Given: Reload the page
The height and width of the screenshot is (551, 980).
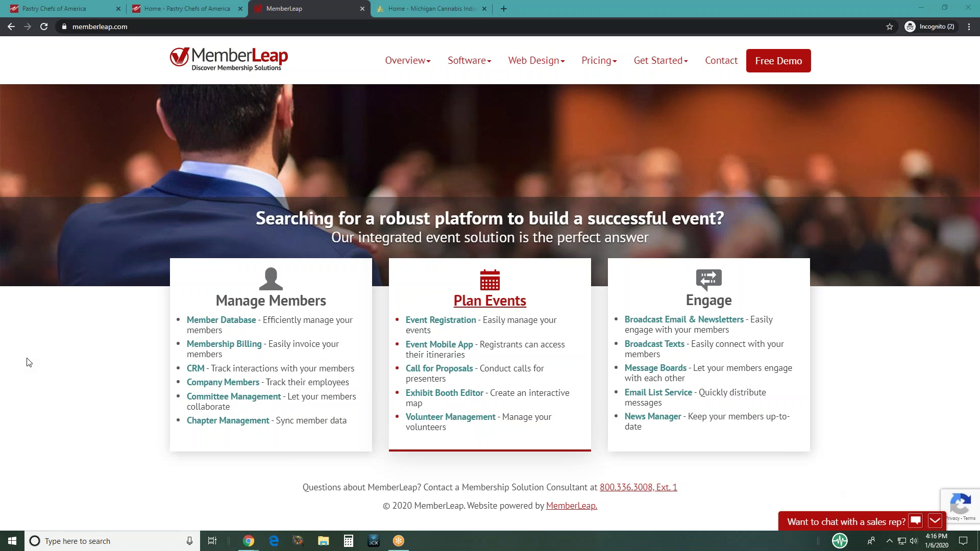Looking at the screenshot, I should [x=44, y=27].
